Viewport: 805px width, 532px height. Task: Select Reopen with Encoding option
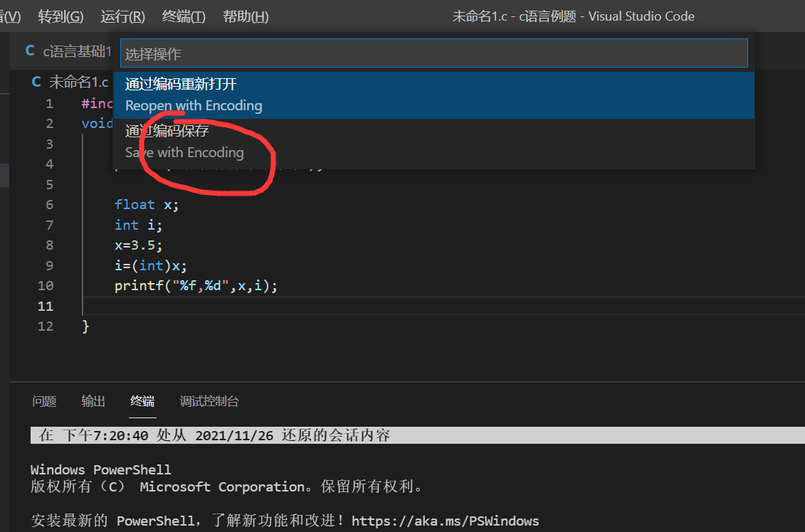[433, 95]
